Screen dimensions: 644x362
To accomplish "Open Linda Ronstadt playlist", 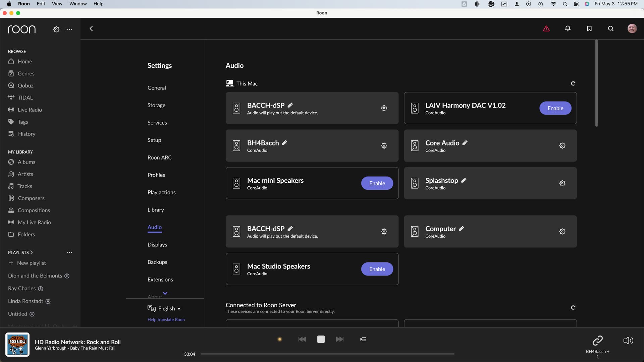I will click(29, 301).
